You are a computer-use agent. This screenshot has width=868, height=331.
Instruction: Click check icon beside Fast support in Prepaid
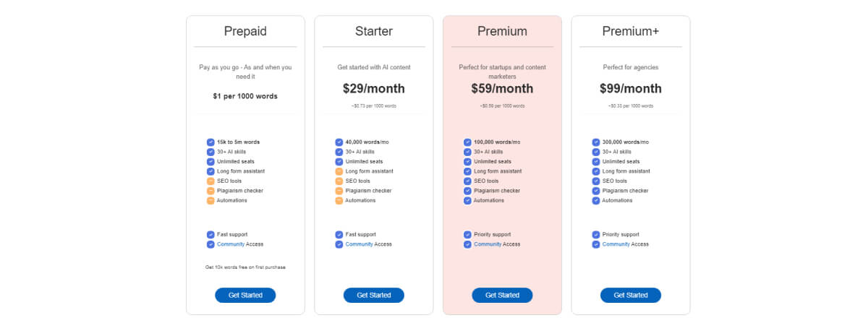point(210,234)
